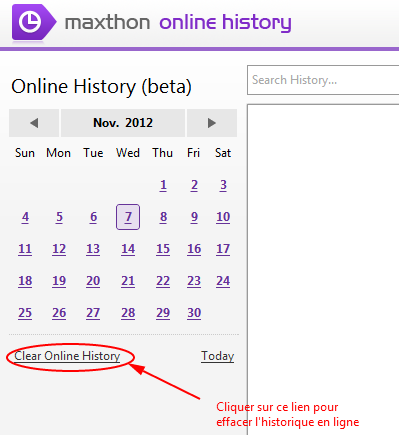Open history for November 14

click(x=128, y=249)
